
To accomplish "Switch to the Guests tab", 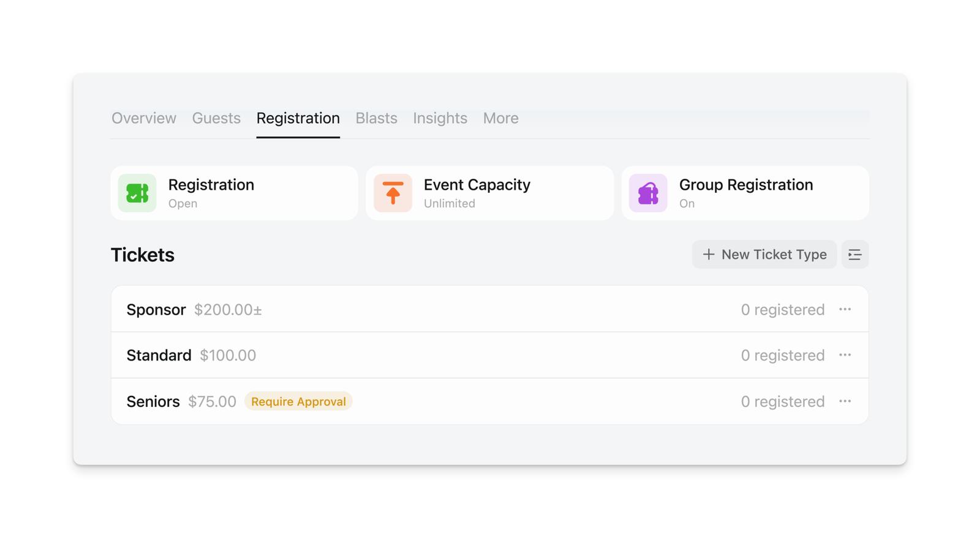I will pos(216,118).
